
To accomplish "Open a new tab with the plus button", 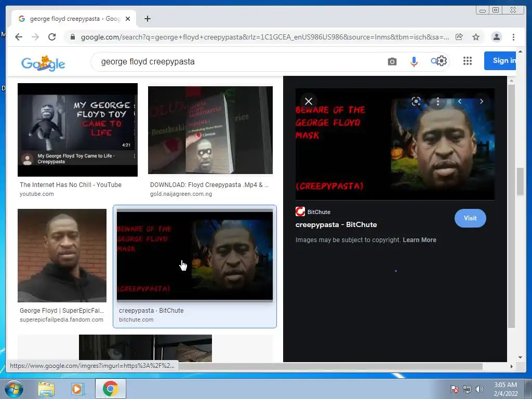I will [147, 19].
